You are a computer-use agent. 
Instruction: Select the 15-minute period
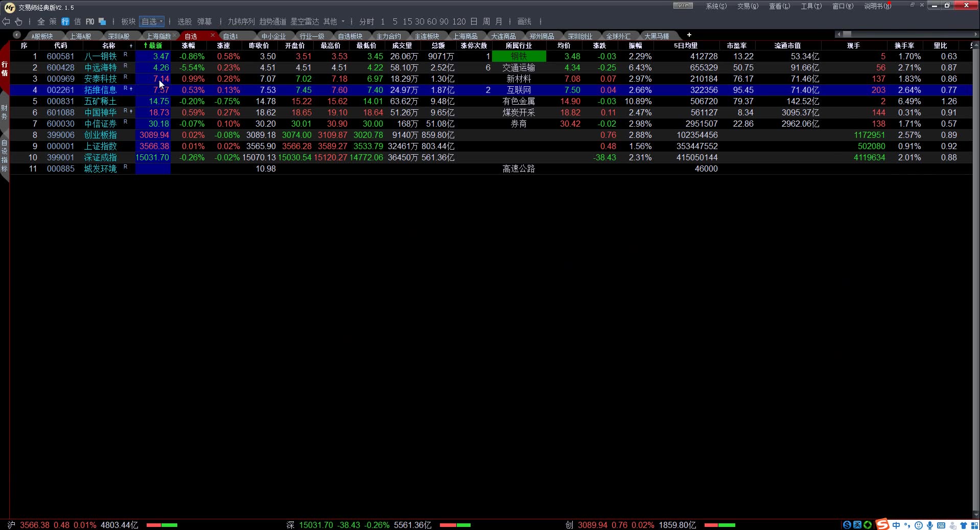coord(407,21)
